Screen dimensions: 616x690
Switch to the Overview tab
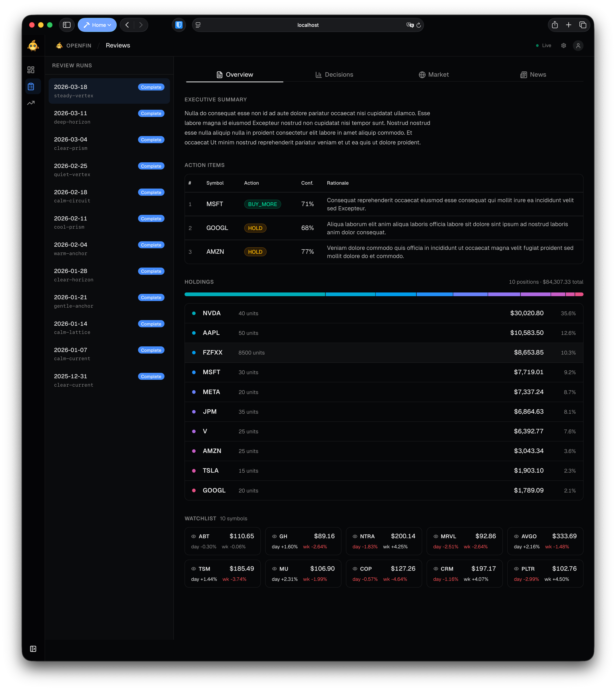[x=234, y=75]
